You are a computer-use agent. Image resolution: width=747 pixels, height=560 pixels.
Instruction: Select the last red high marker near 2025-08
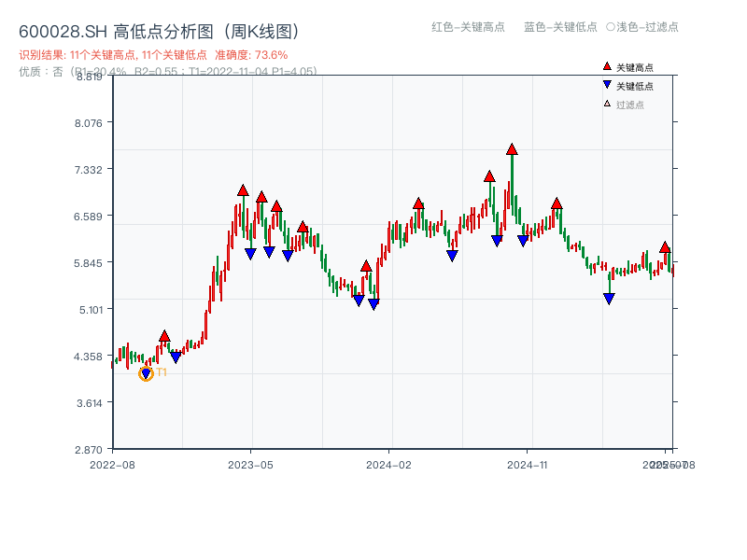click(665, 247)
